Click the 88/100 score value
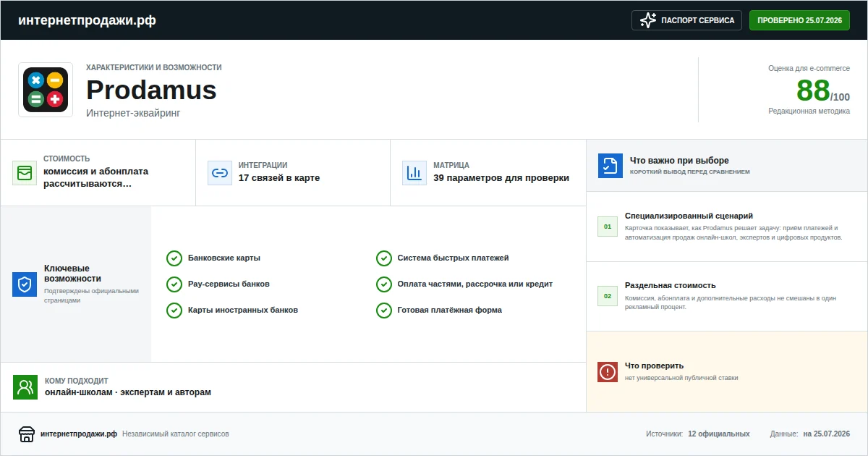The width and height of the screenshot is (868, 456). coord(823,91)
